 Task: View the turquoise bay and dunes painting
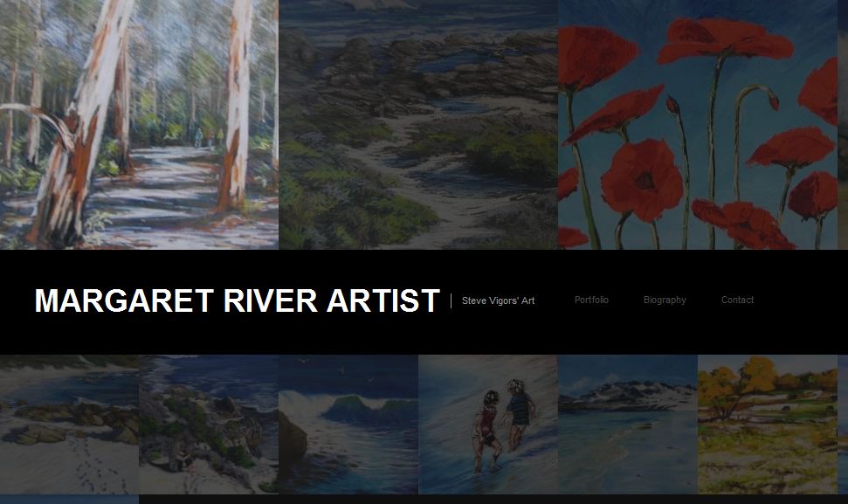coord(627,425)
